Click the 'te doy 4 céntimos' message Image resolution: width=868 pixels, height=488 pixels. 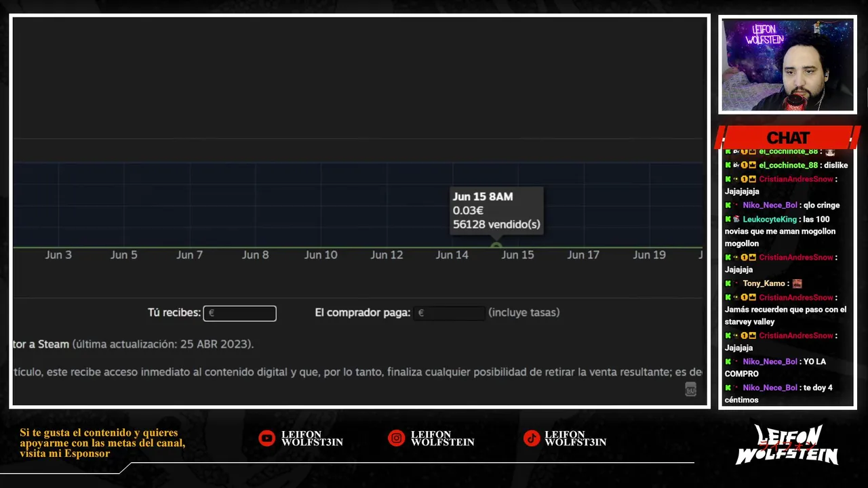pyautogui.click(x=778, y=394)
